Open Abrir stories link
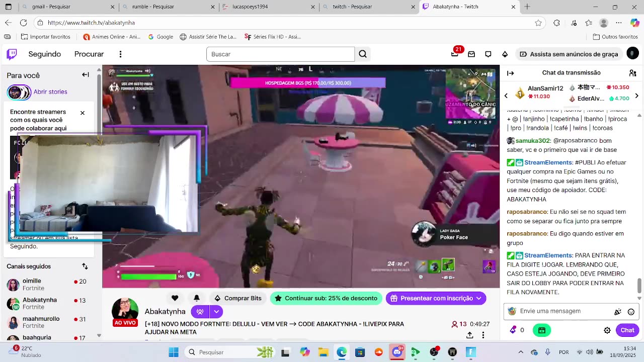 click(50, 92)
